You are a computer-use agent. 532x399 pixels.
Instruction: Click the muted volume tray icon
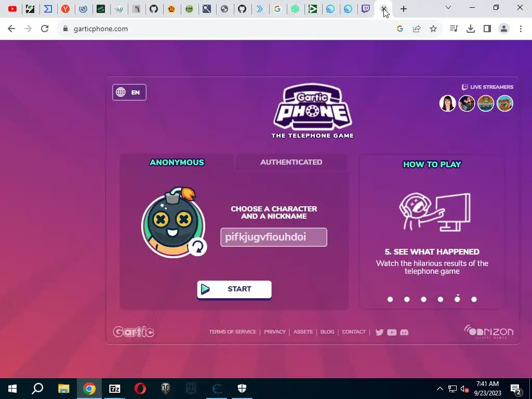tap(465, 389)
